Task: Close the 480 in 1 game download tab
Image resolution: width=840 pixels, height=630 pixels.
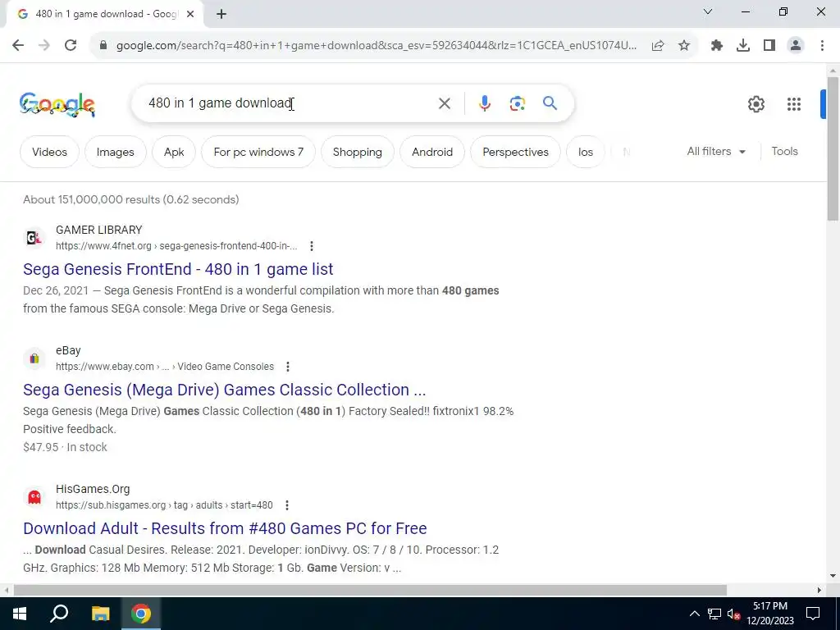Action: pos(190,14)
